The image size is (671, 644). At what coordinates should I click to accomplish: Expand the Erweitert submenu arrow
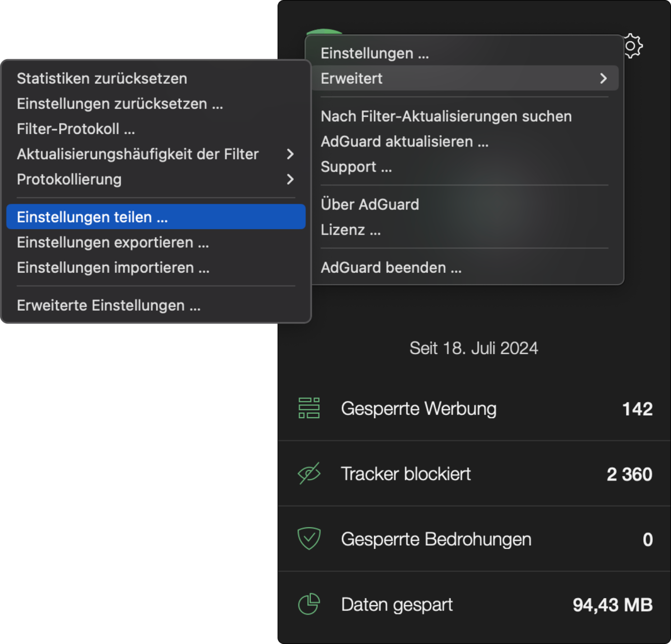(x=603, y=78)
